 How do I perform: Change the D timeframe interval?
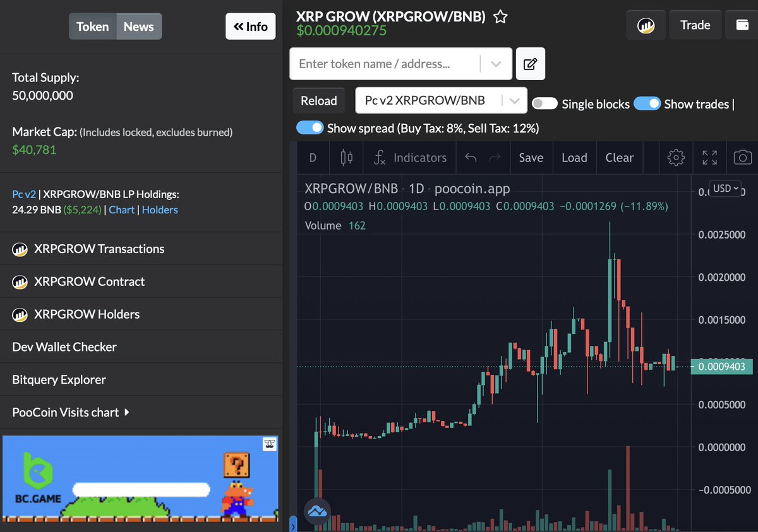(313, 158)
